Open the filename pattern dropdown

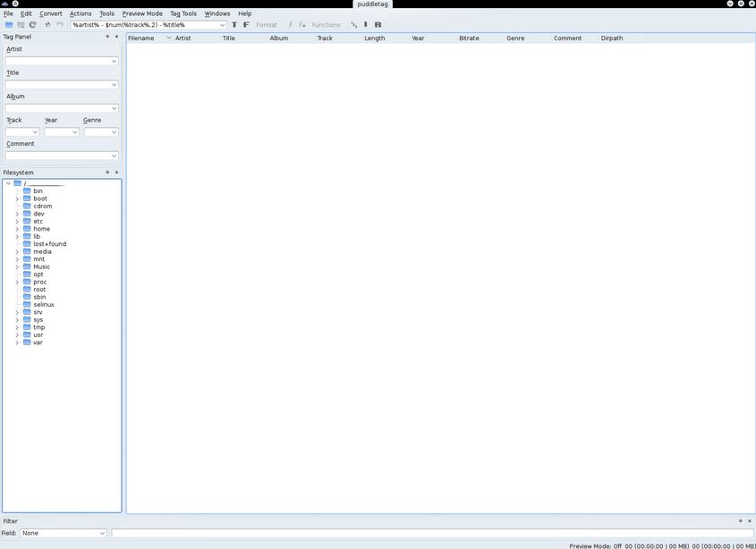[222, 25]
